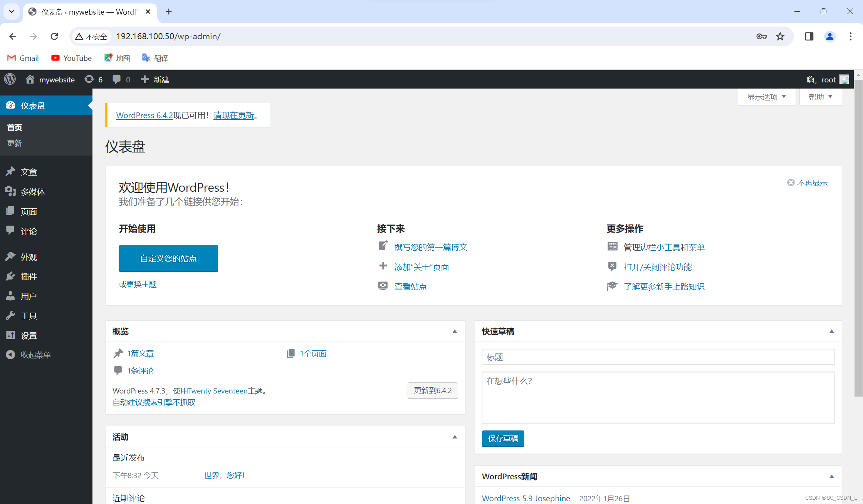The image size is (863, 504).
Task: Collapse the 概览 overview panel
Action: pos(455,331)
